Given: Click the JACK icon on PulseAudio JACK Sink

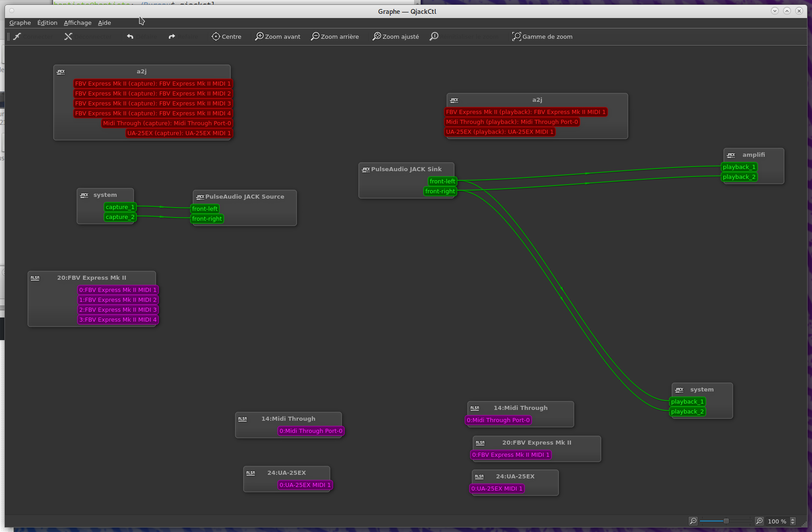Looking at the screenshot, I should coord(366,169).
